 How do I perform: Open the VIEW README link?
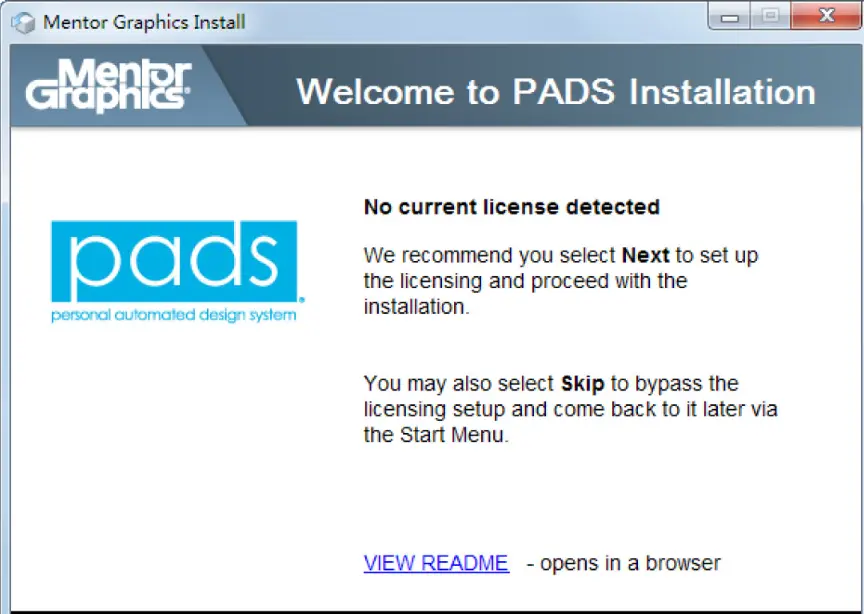click(x=436, y=563)
